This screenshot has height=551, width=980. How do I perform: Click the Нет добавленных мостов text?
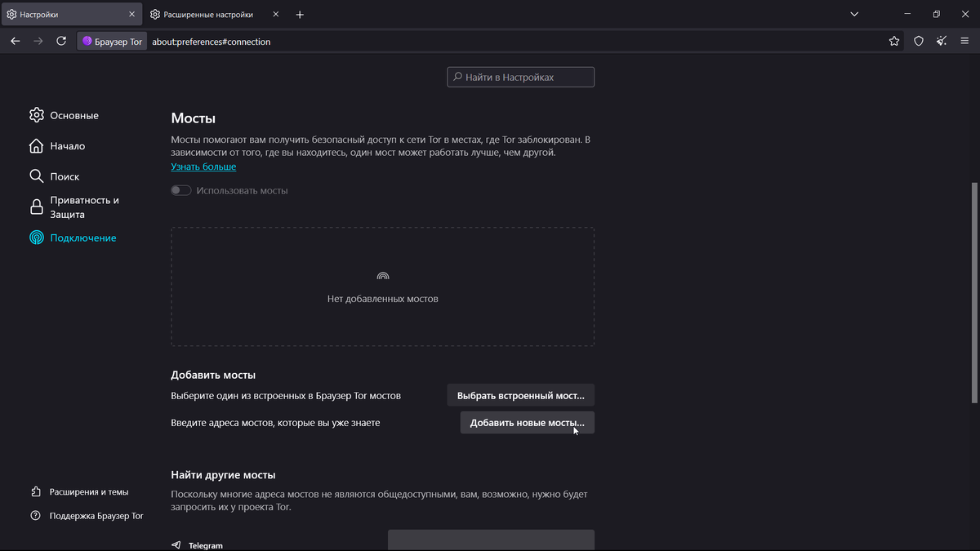[x=383, y=299]
